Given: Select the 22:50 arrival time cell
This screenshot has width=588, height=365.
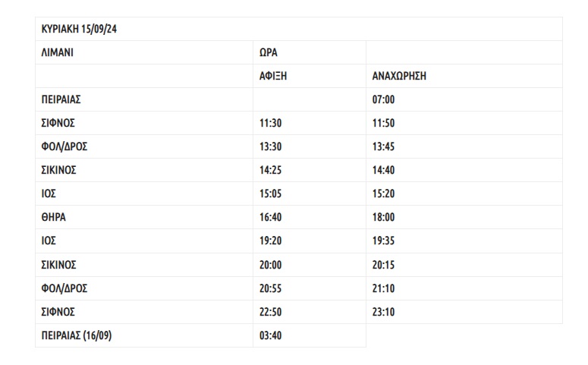Looking at the screenshot, I should (270, 312).
